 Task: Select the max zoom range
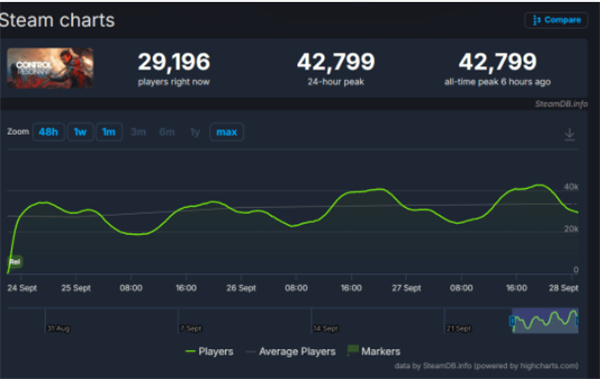point(227,132)
